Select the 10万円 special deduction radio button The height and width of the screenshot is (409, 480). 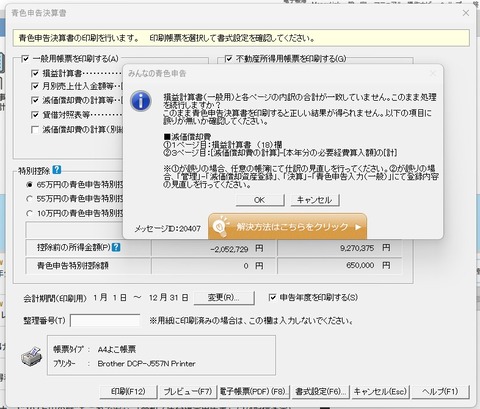pos(30,213)
